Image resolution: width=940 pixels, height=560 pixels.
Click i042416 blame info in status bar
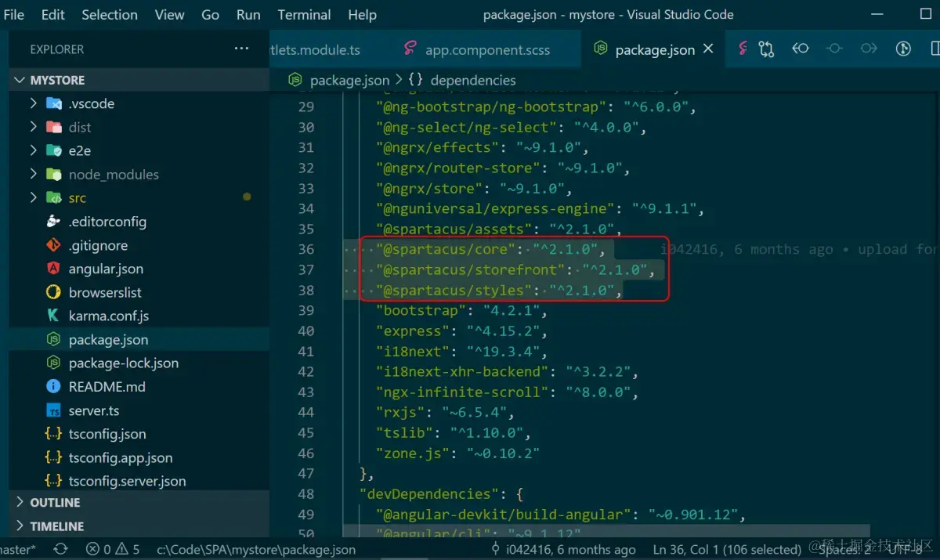pos(562,550)
